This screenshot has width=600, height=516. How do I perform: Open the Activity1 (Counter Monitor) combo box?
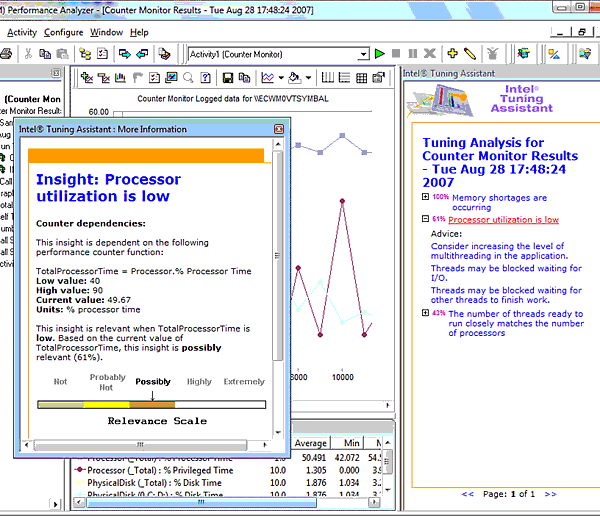(x=364, y=54)
